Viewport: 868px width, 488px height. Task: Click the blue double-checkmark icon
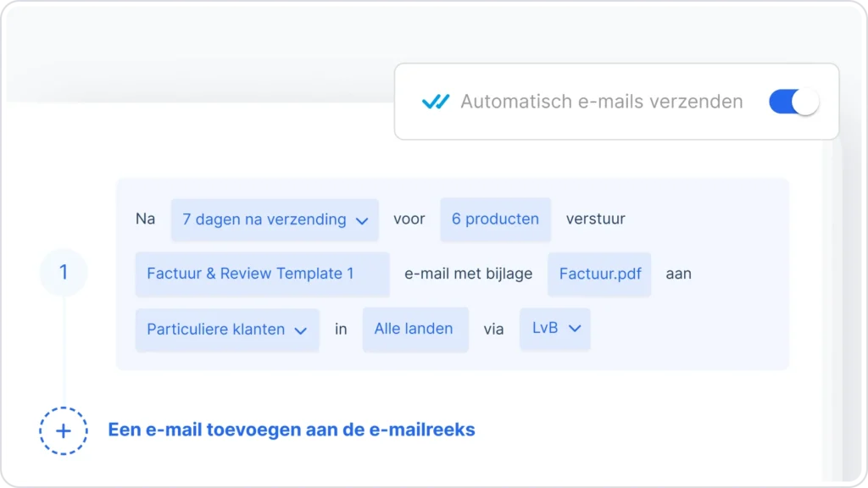pos(436,102)
